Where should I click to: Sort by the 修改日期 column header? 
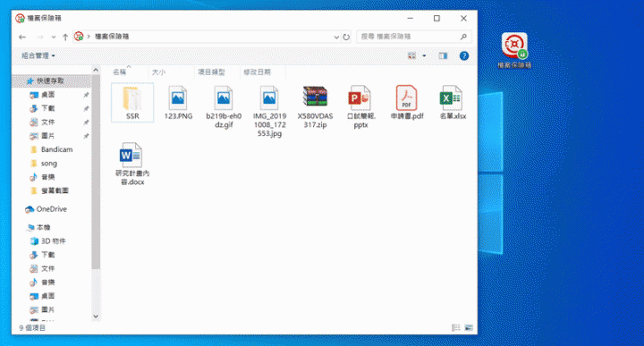[x=257, y=72]
